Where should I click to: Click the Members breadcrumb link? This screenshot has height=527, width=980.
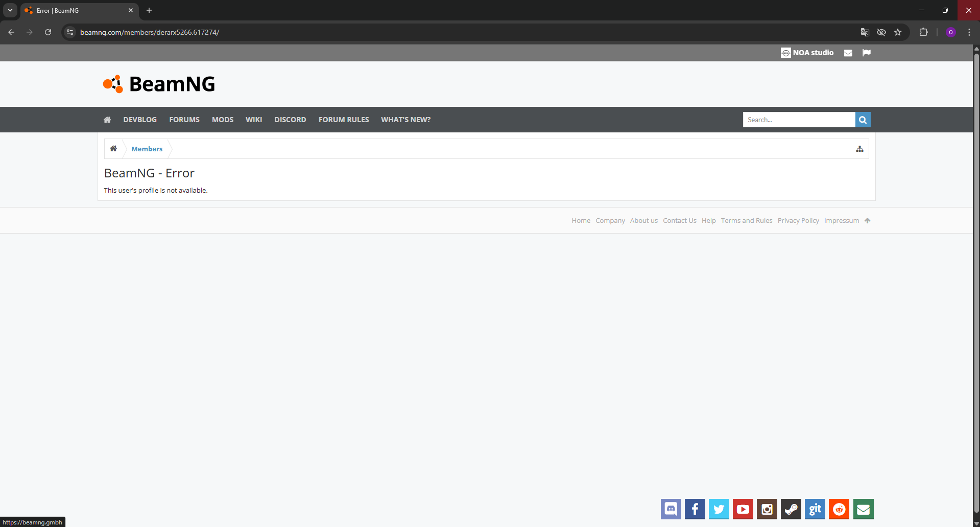click(147, 149)
